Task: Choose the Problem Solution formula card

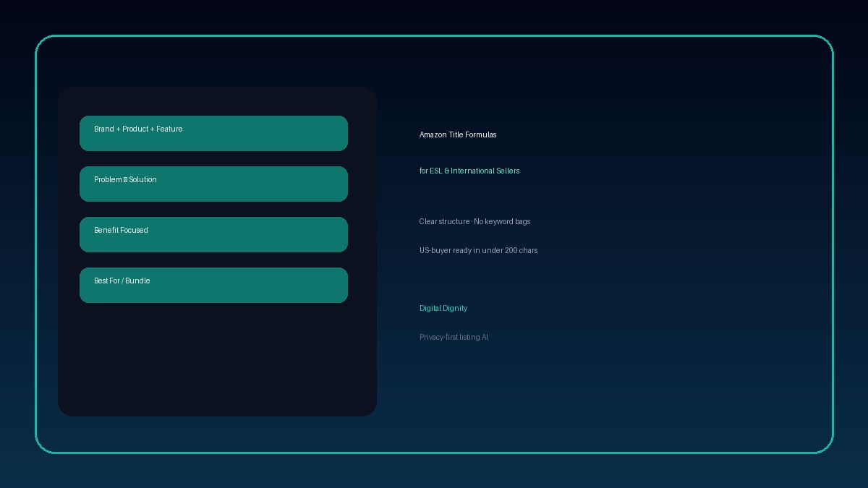Action: tap(213, 184)
